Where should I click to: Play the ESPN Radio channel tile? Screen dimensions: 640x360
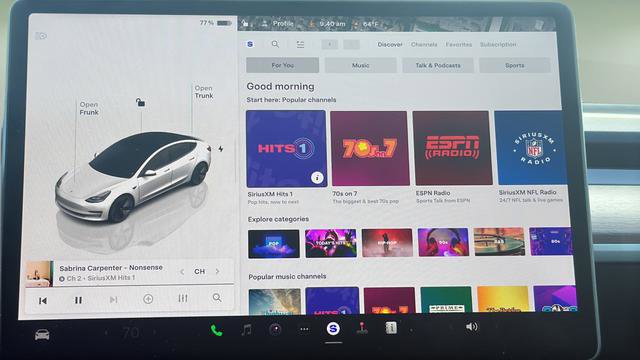tap(452, 148)
